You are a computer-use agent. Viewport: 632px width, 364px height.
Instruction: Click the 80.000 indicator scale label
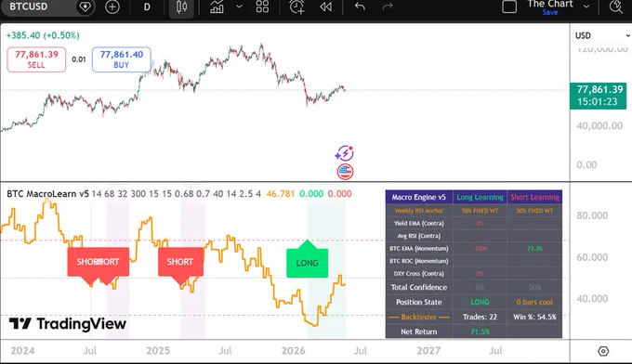pos(592,215)
